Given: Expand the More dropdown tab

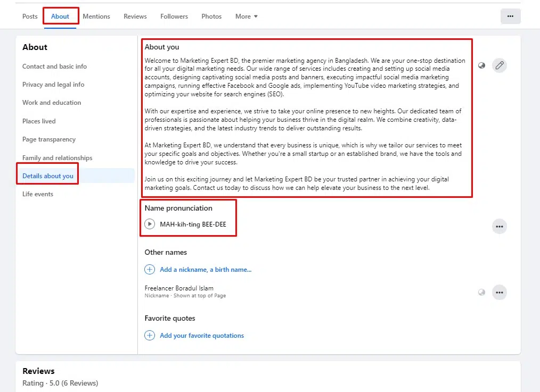Looking at the screenshot, I should (246, 16).
